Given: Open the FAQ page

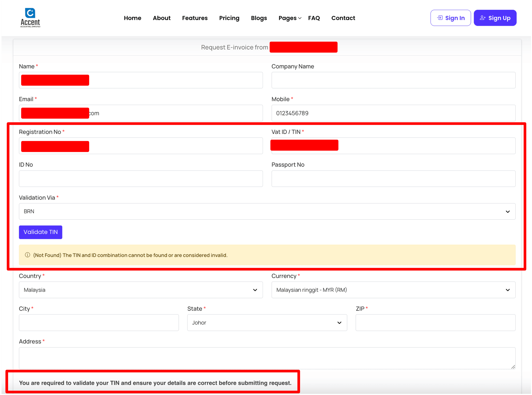Looking at the screenshot, I should click(x=314, y=18).
